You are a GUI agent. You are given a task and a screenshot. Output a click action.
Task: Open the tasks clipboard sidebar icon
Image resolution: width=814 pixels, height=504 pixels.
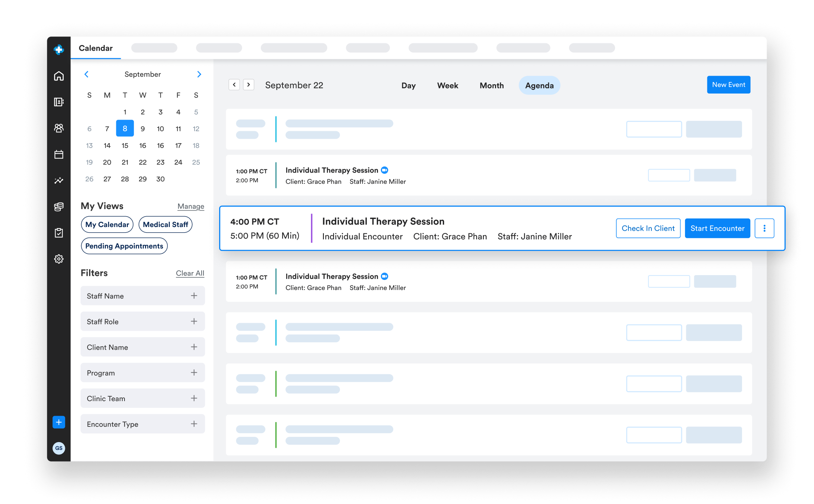coord(59,233)
